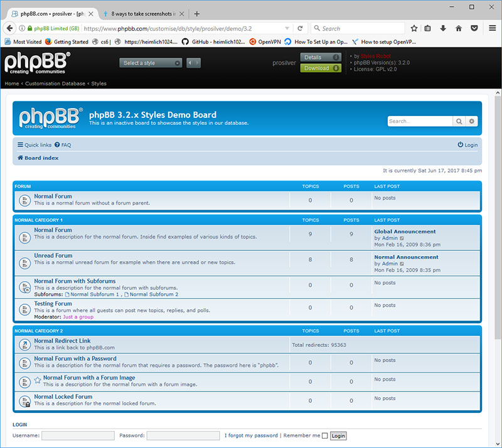Go back with the browser back arrow

[9, 28]
